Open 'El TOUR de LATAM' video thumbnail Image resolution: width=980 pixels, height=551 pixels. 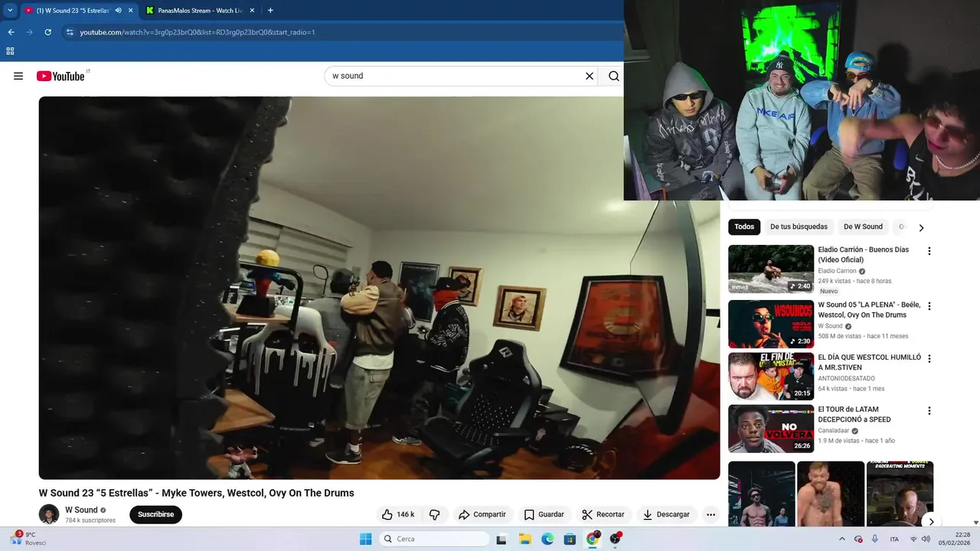(771, 429)
